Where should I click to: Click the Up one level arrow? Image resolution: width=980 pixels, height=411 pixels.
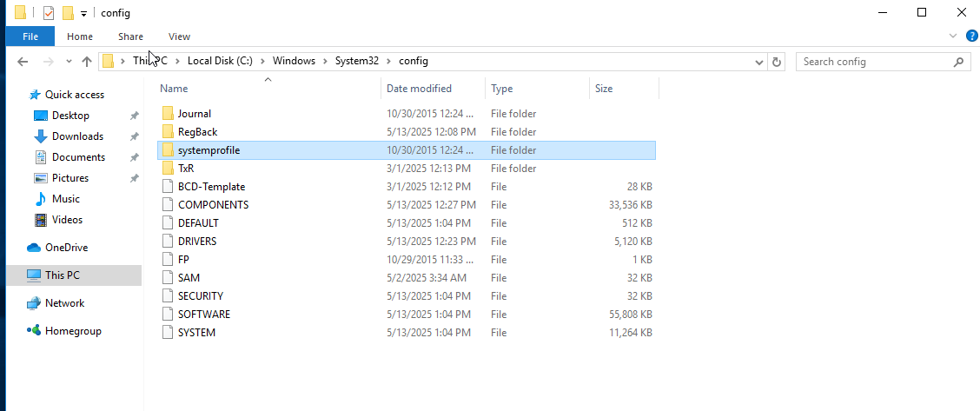[x=87, y=62]
